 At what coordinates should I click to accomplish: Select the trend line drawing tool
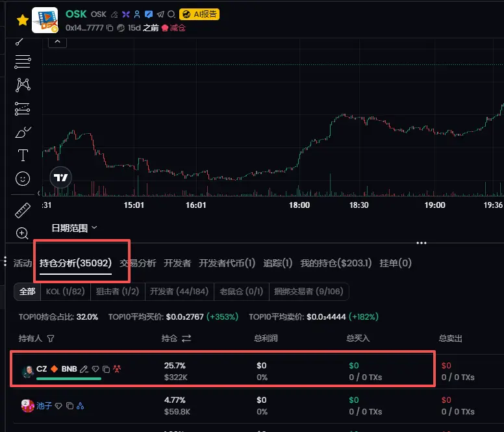19,42
